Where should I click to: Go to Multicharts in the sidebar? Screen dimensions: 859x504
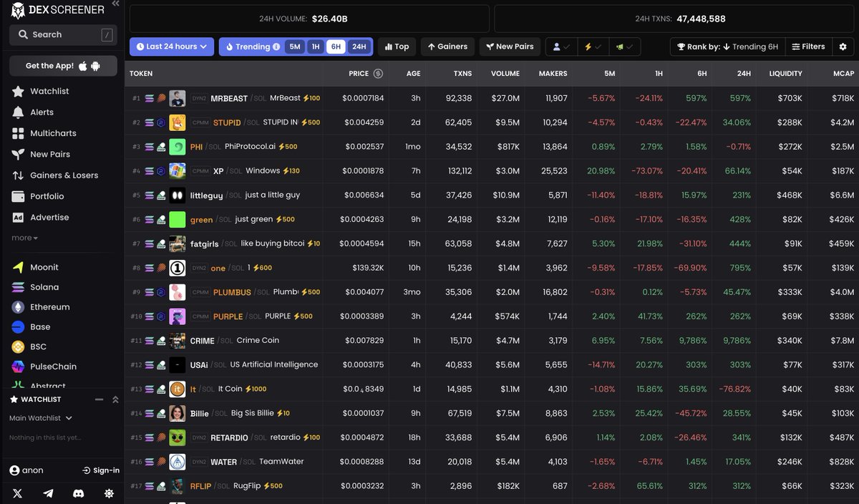[x=53, y=133]
